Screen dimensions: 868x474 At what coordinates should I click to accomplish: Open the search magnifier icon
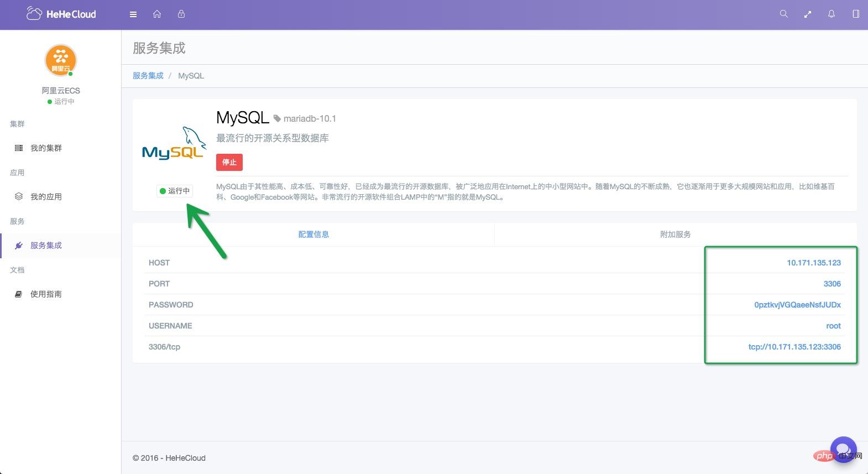783,14
